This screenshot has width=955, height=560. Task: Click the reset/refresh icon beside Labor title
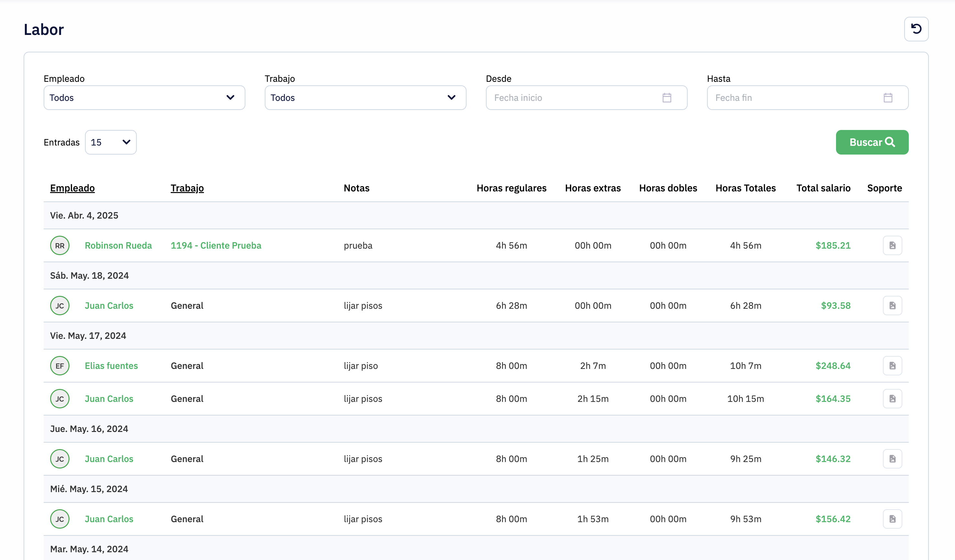916,29
